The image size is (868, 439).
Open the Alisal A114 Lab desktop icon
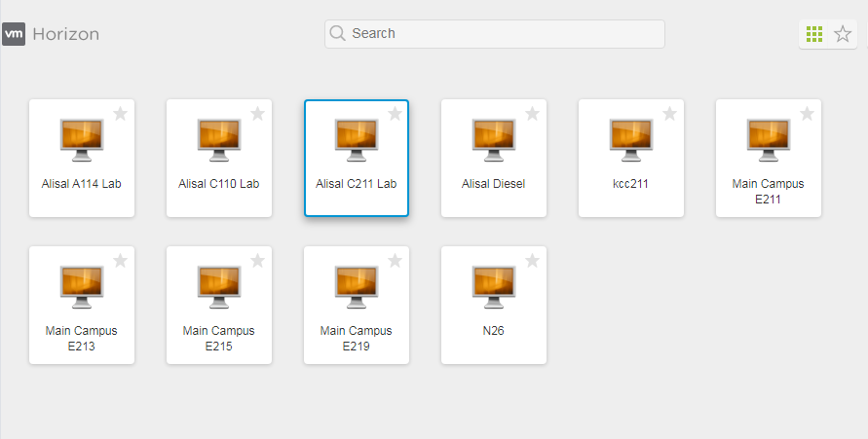[x=82, y=140]
